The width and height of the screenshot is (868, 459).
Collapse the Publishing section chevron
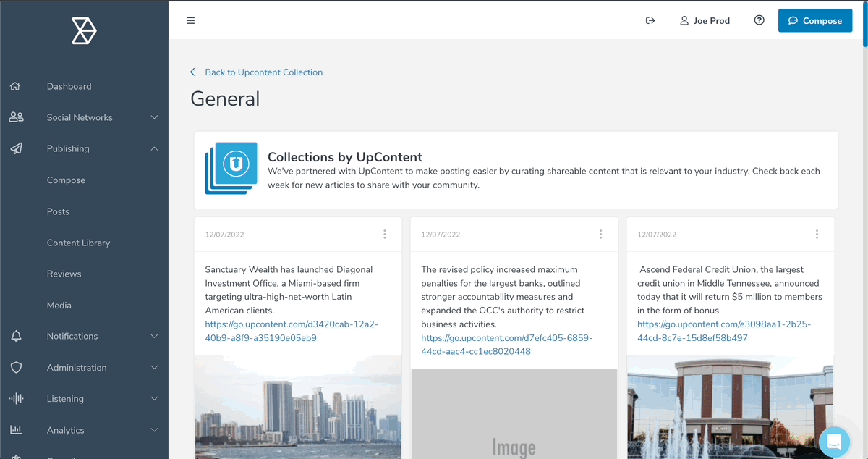tap(155, 148)
